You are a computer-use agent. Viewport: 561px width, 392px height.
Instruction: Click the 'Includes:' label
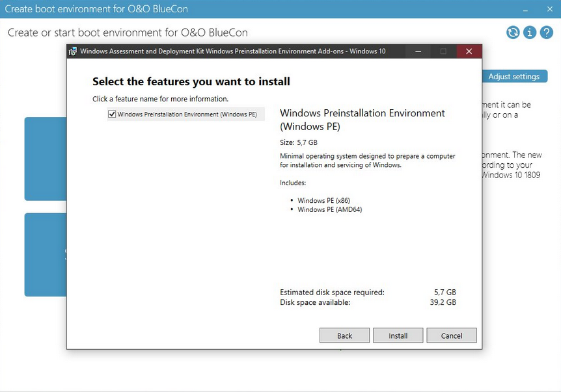click(x=293, y=183)
